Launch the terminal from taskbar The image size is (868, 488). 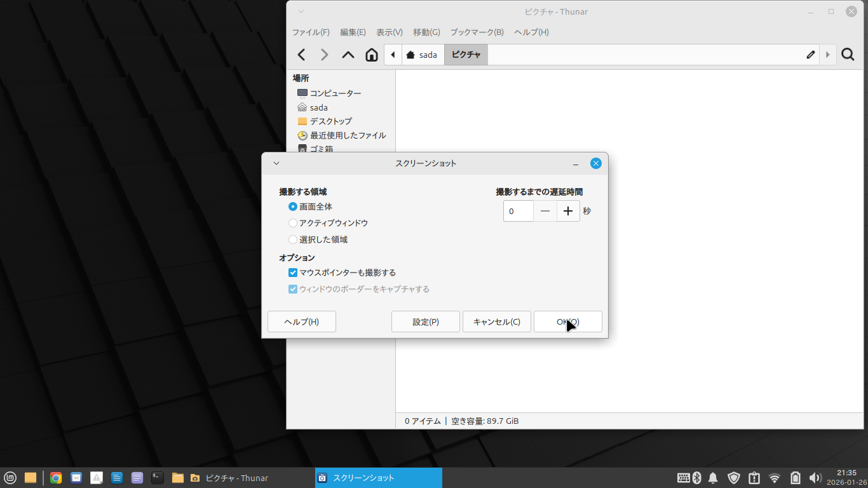[x=158, y=478]
